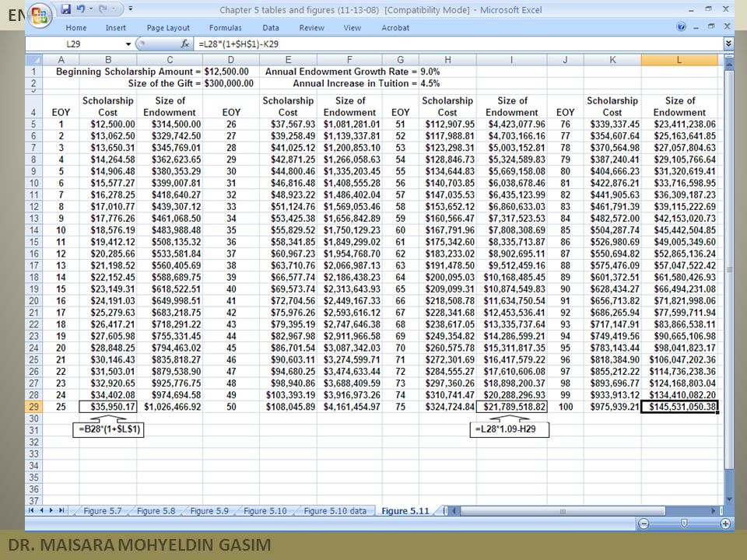
Task: Select cell with $300,000.00 gift size
Action: (x=231, y=84)
